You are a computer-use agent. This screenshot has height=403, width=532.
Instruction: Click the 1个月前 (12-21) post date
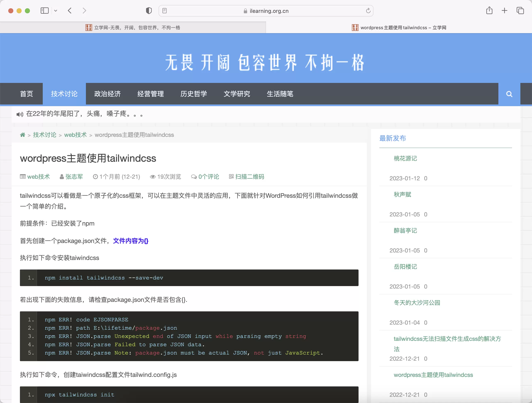pos(120,177)
